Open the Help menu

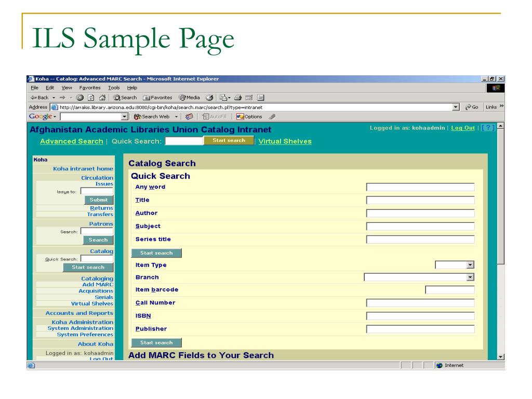tap(132, 87)
